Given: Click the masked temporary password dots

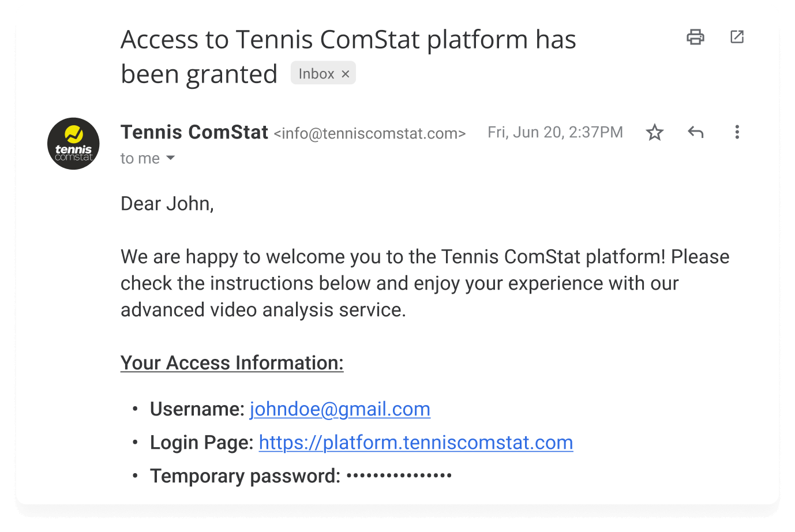Looking at the screenshot, I should [399, 476].
